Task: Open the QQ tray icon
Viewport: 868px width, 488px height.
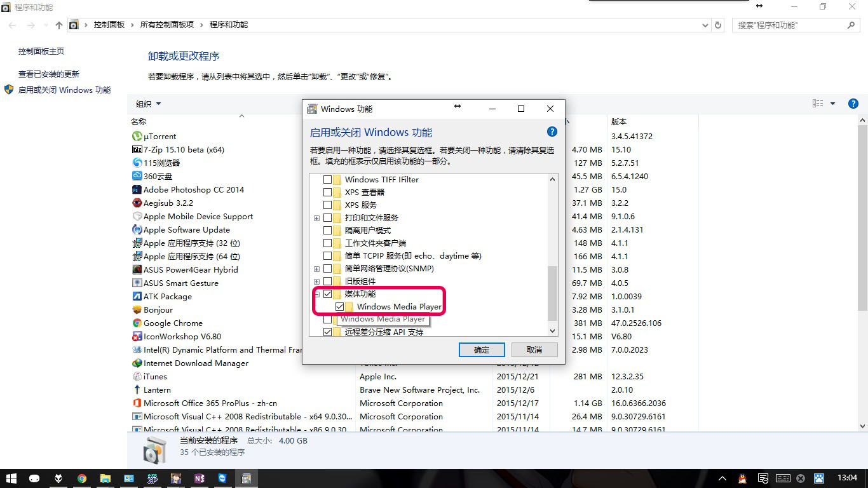Action: coord(742,478)
